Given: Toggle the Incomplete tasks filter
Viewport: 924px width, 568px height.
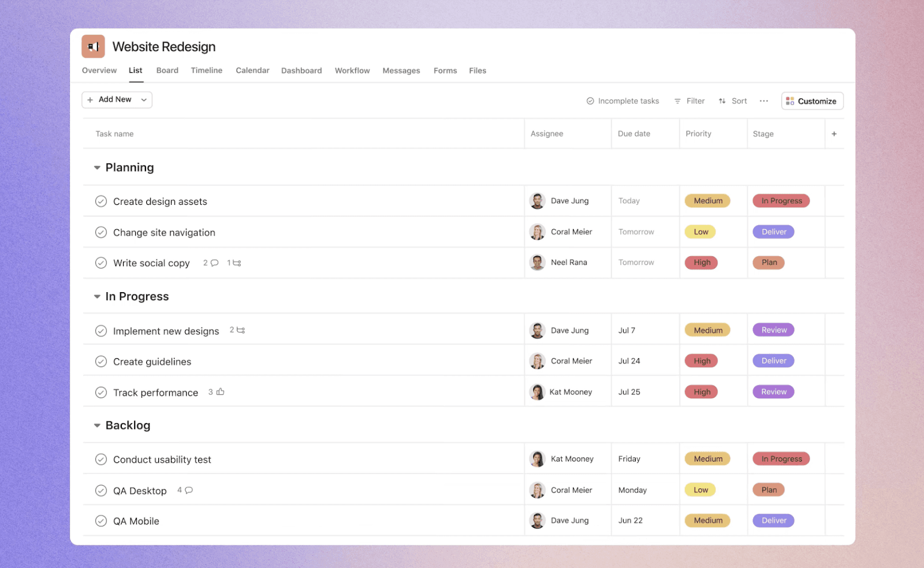Looking at the screenshot, I should click(623, 100).
